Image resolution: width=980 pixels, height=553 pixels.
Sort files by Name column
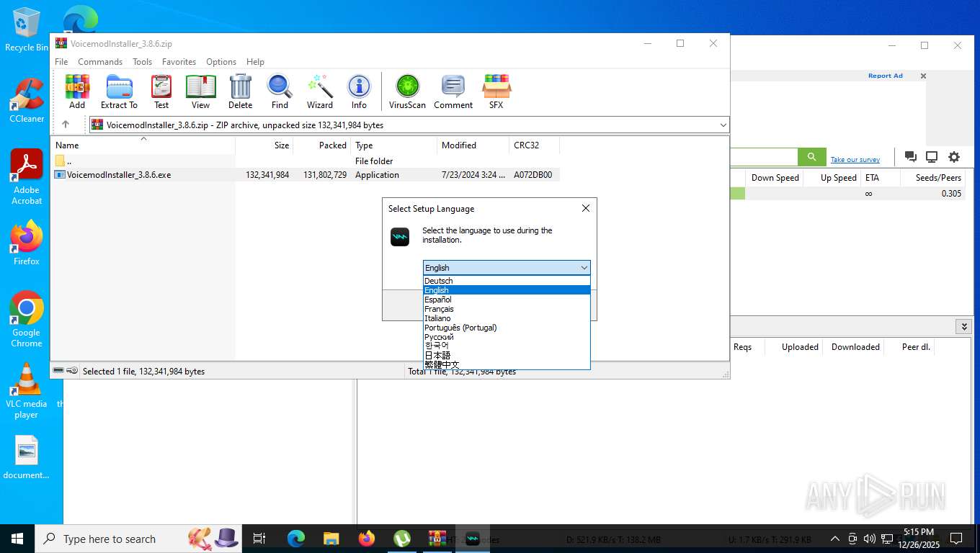pos(143,145)
